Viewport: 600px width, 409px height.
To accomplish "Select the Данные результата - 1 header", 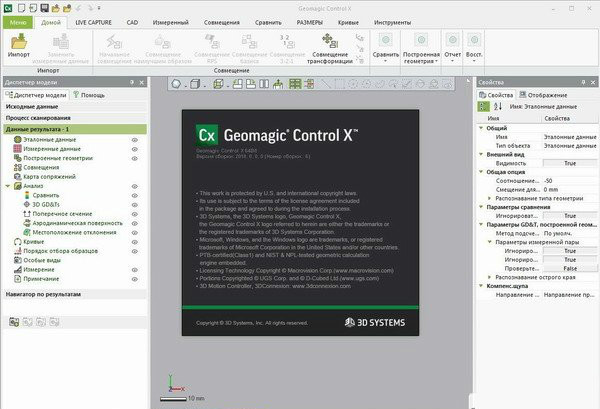I will [x=75, y=129].
